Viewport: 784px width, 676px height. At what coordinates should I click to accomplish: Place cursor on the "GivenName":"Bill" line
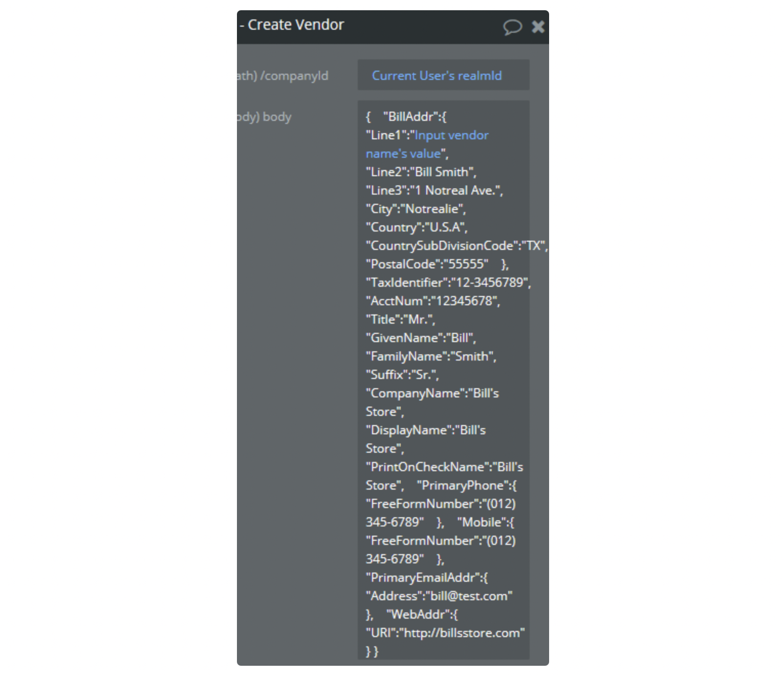(421, 338)
